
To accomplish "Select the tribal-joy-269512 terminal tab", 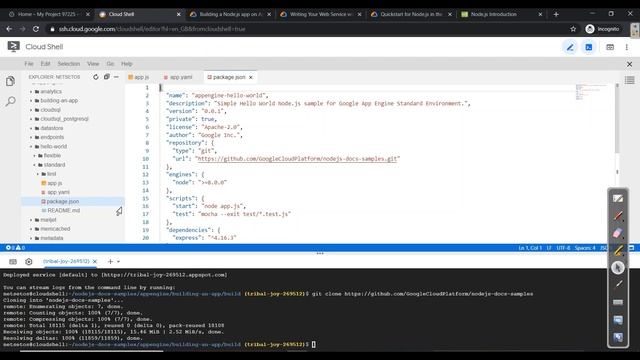I will tap(66, 261).
